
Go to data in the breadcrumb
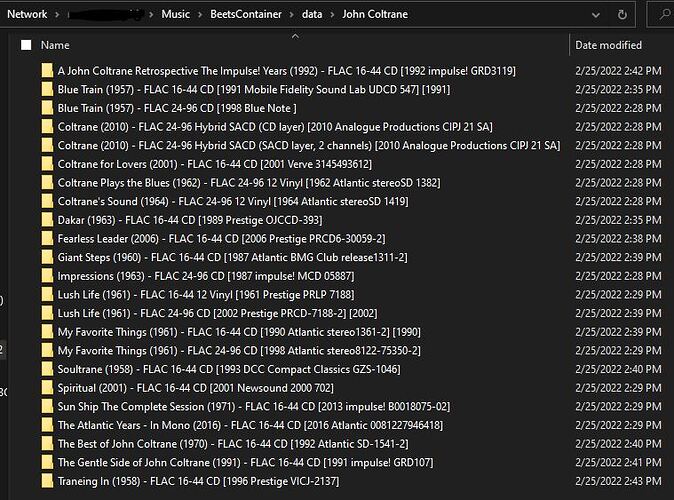point(312,14)
